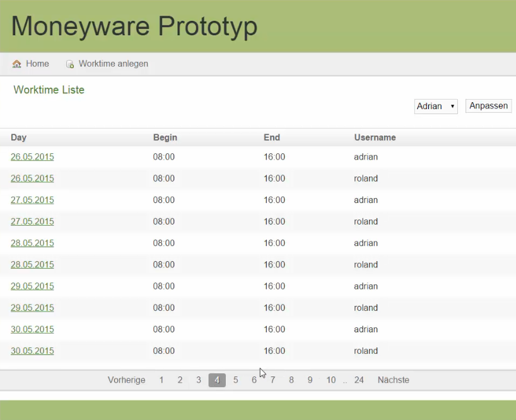Open roland's 27.05.2015 worktime entry
This screenshot has height=420, width=516.
(x=32, y=221)
